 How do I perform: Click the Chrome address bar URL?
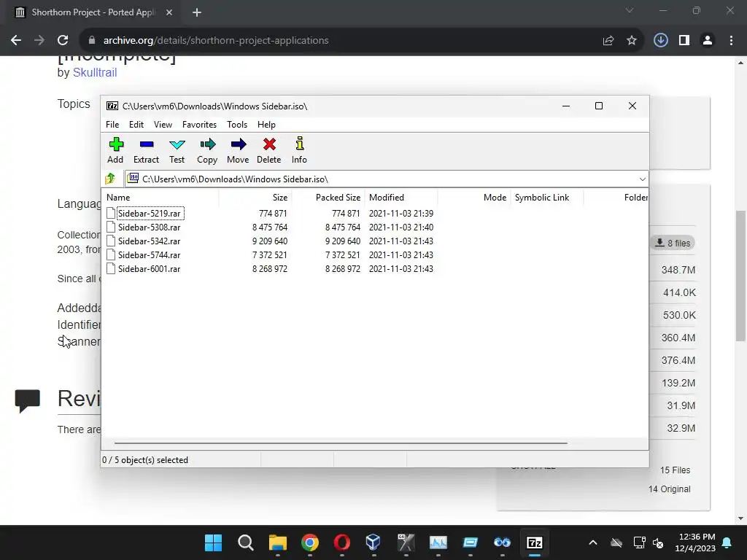coord(216,41)
